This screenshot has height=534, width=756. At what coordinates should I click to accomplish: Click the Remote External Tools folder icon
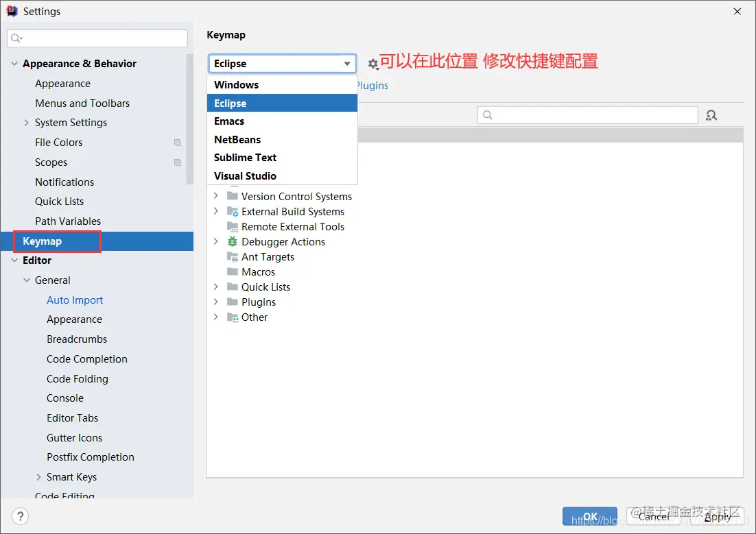233,226
